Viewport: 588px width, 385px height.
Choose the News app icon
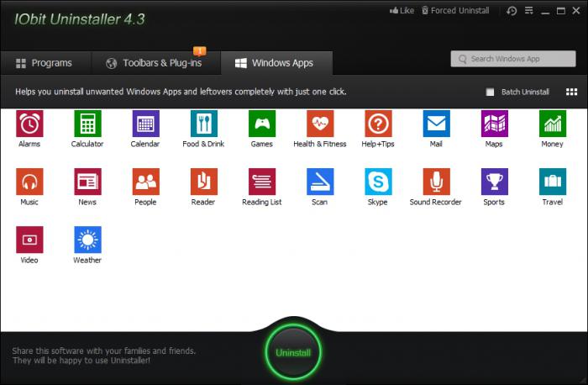pyautogui.click(x=87, y=182)
